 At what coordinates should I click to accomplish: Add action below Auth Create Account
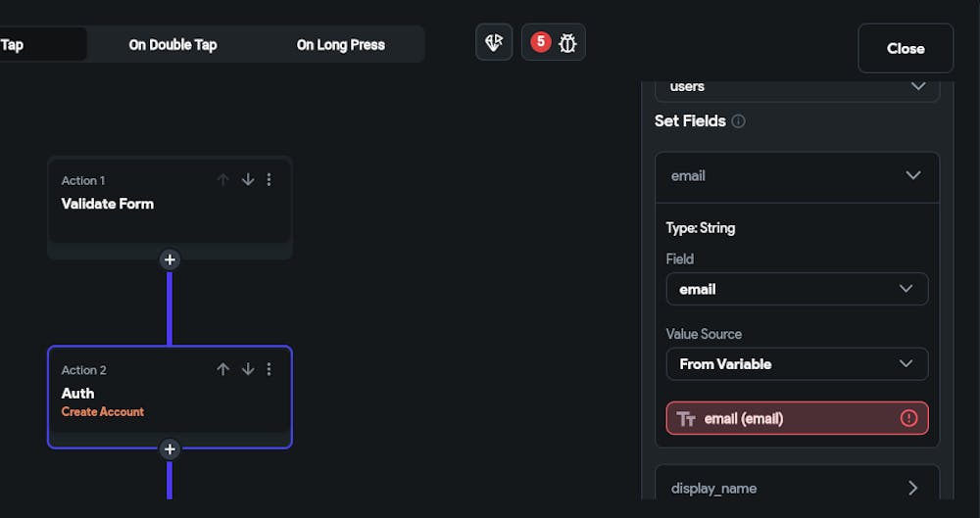[x=170, y=449]
